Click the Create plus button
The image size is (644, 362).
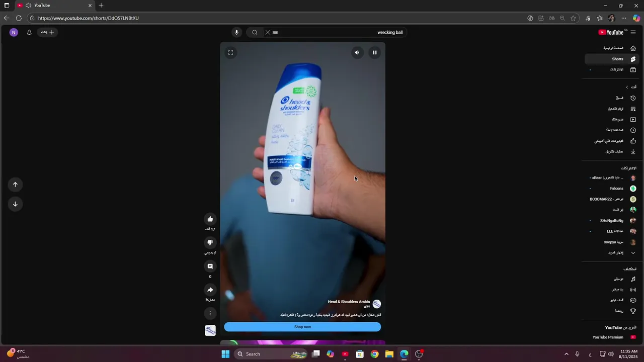(x=48, y=32)
